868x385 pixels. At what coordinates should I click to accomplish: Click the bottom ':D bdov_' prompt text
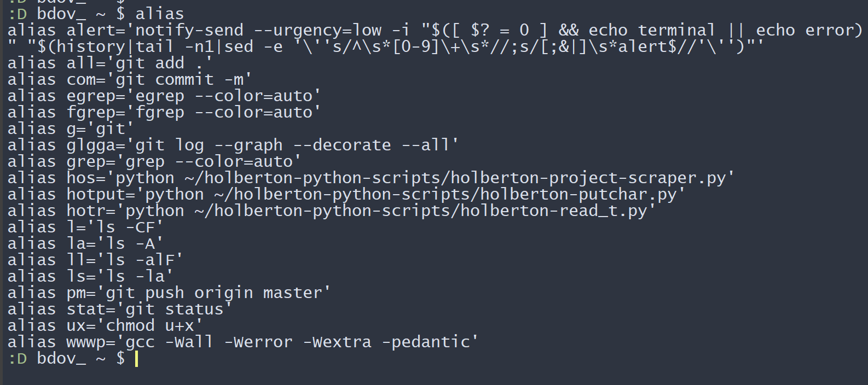point(47,359)
